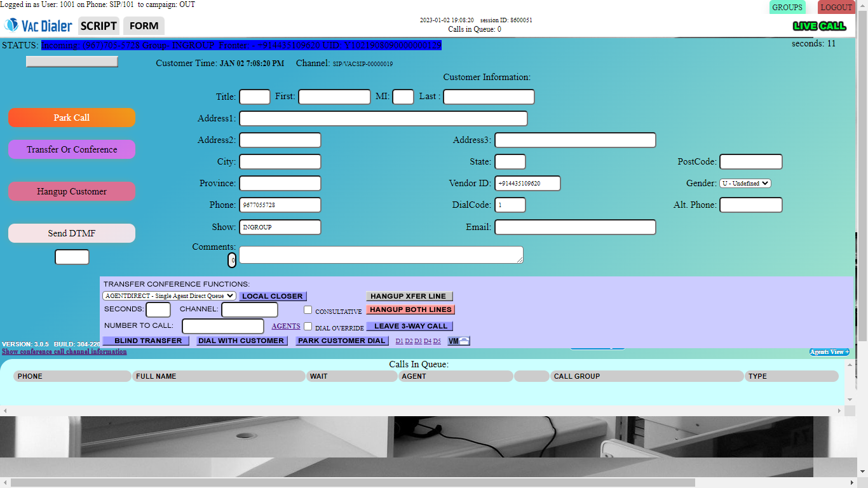Park the current call
Screen dimensions: 868x488
pos(72,118)
